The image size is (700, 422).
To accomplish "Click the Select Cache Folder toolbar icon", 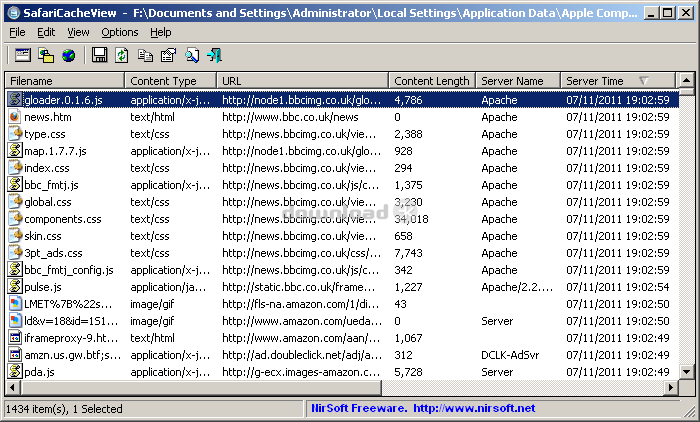I will (23, 55).
